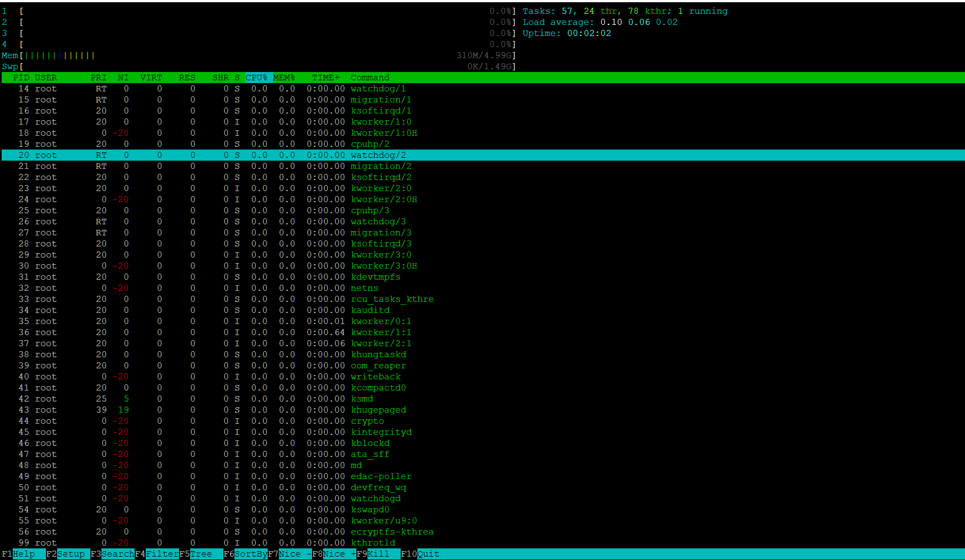Select process ata_sff

(483, 454)
